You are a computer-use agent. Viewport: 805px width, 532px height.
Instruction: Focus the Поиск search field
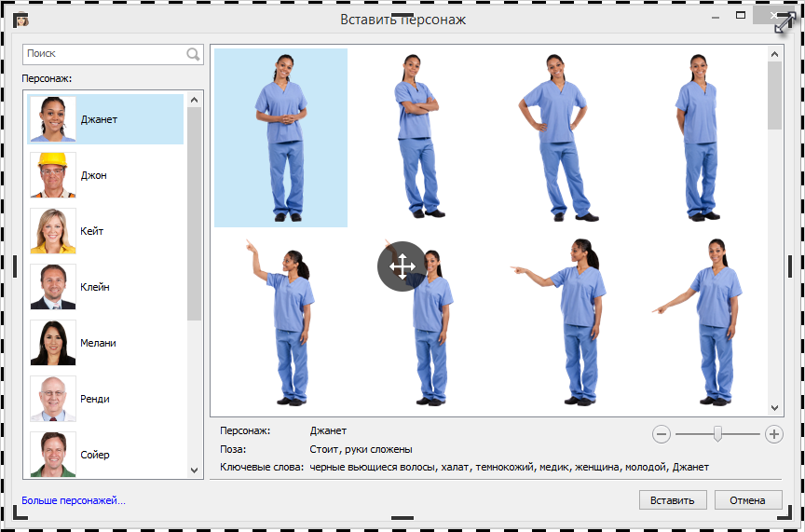pos(113,54)
